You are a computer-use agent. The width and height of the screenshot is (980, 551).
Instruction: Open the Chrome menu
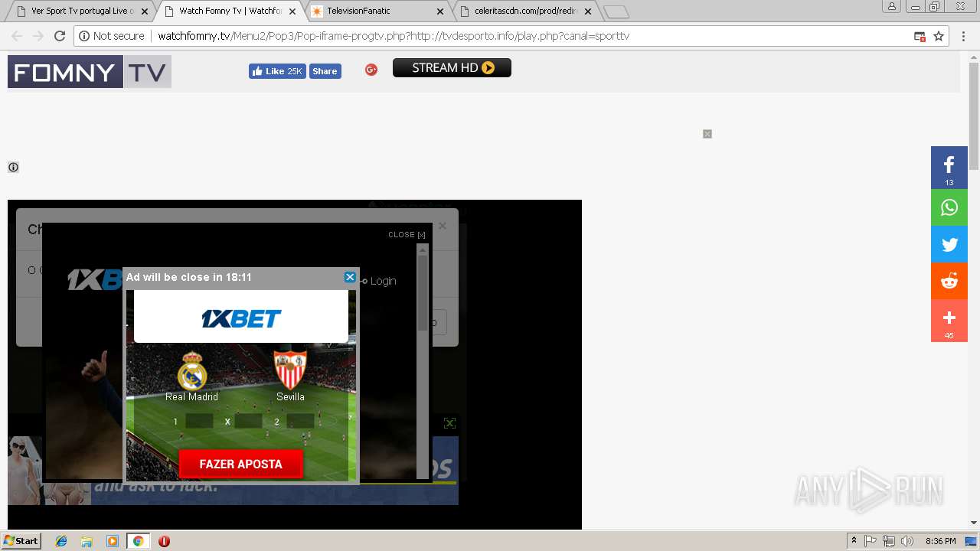[x=964, y=36]
